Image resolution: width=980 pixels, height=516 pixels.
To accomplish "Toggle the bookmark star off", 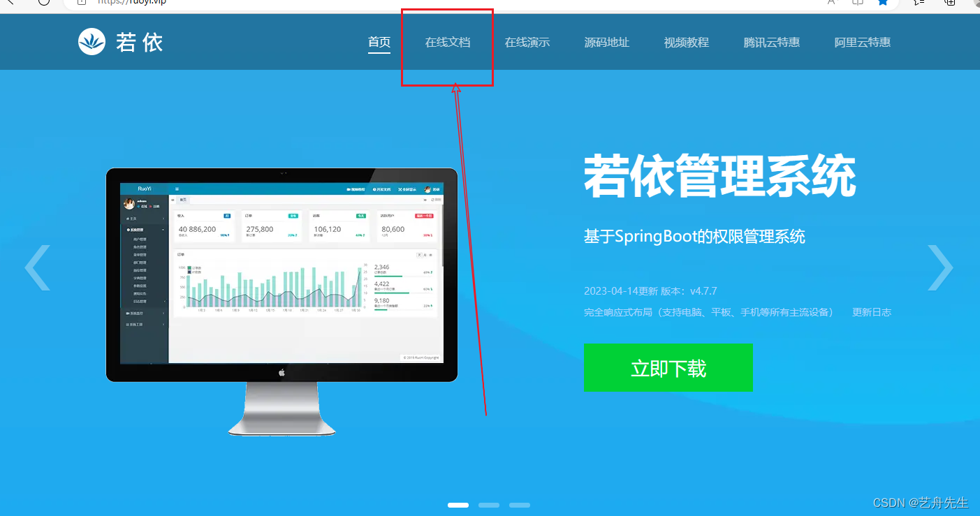I will [882, 3].
